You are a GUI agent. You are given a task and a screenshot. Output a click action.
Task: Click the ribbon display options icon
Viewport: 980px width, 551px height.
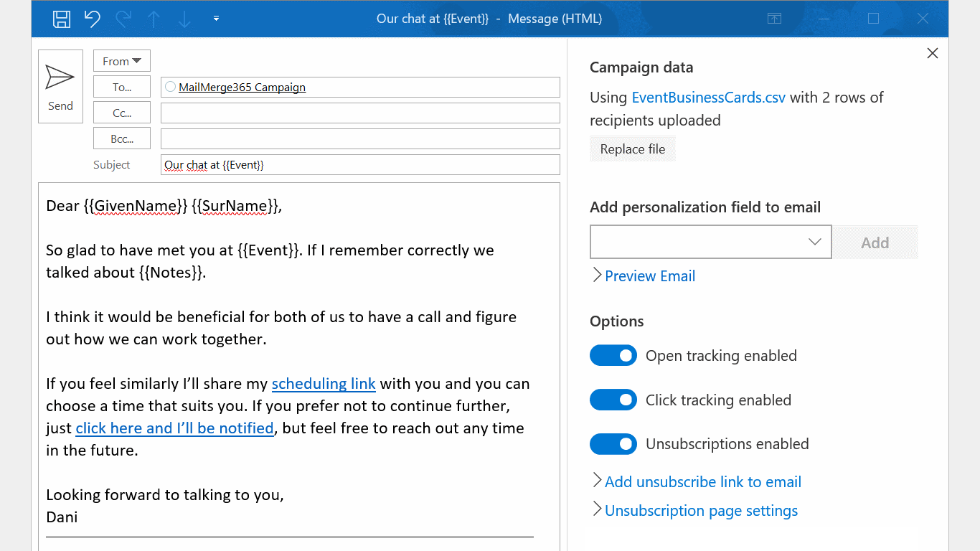[774, 19]
